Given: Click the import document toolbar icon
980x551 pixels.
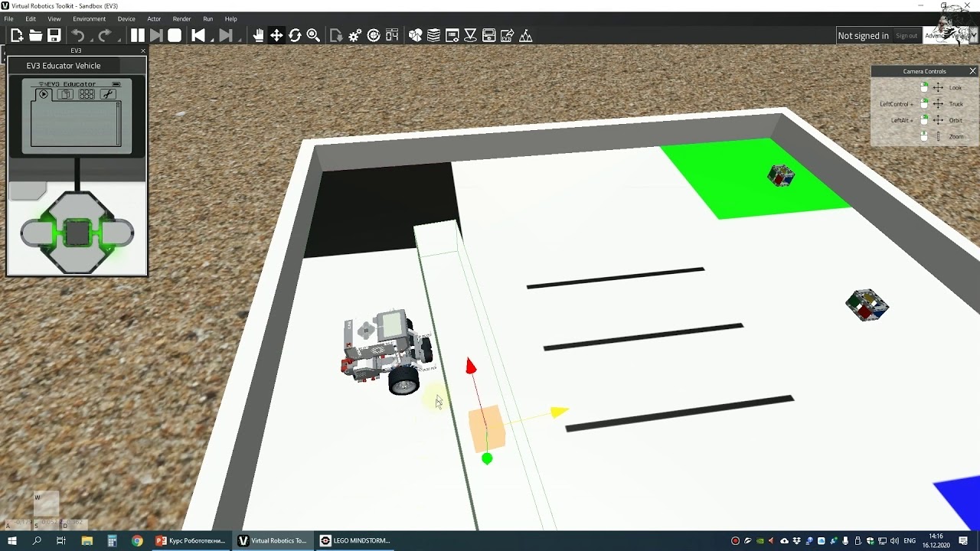Looking at the screenshot, I should (336, 35).
